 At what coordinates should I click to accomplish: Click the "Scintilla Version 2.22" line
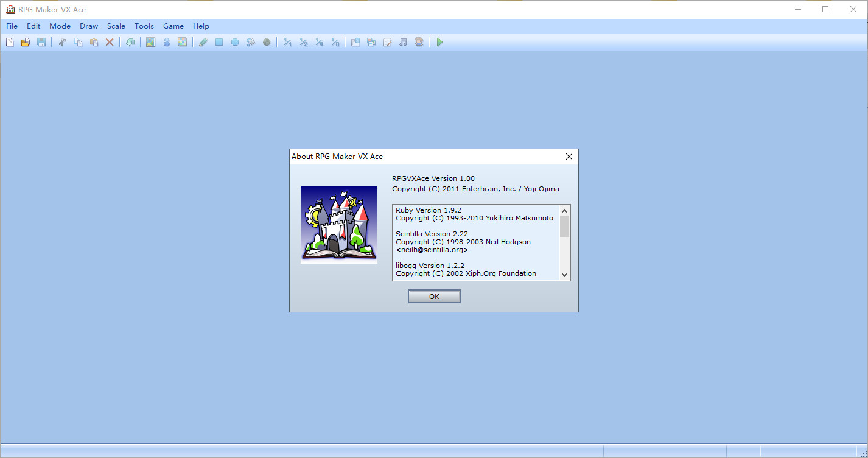pos(432,234)
